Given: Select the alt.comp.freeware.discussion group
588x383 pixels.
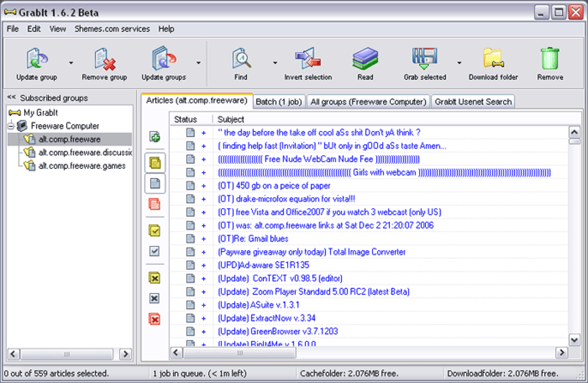Looking at the screenshot, I should [85, 153].
